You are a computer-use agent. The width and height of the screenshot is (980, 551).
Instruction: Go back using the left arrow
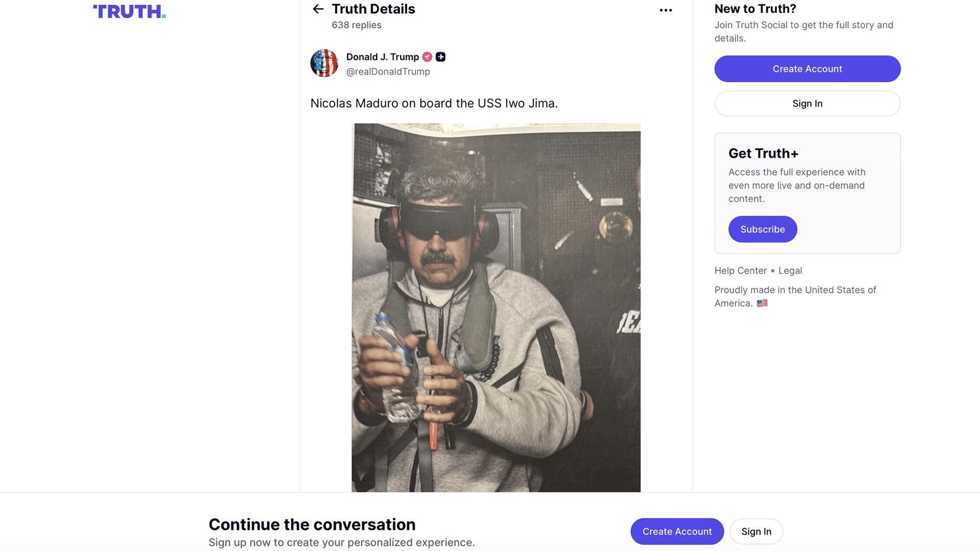[318, 9]
